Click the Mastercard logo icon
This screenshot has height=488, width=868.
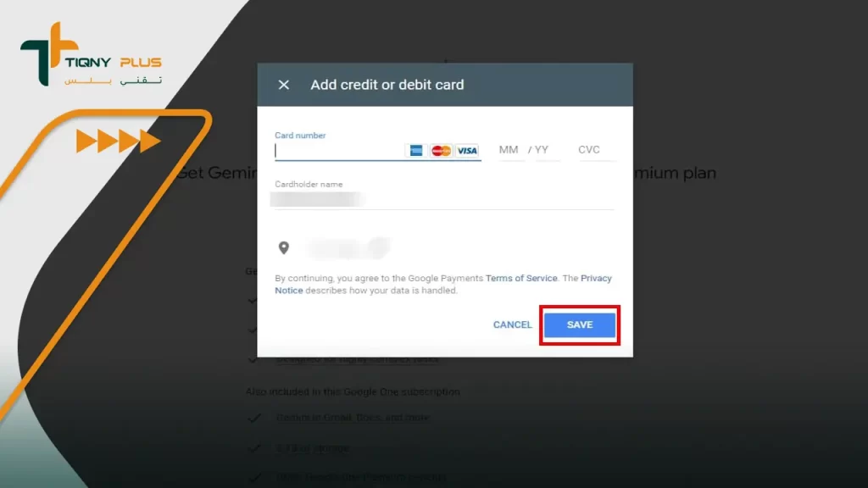click(x=441, y=151)
